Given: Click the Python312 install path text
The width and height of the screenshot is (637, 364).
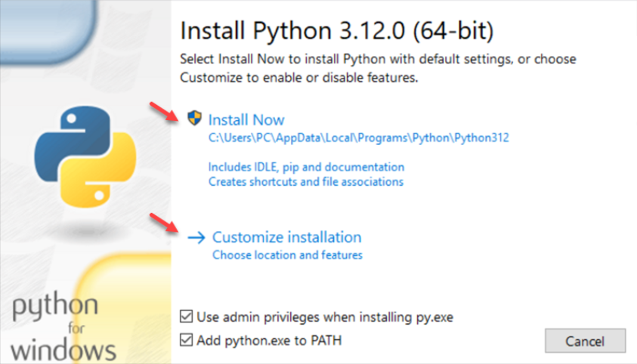Looking at the screenshot, I should (x=359, y=138).
